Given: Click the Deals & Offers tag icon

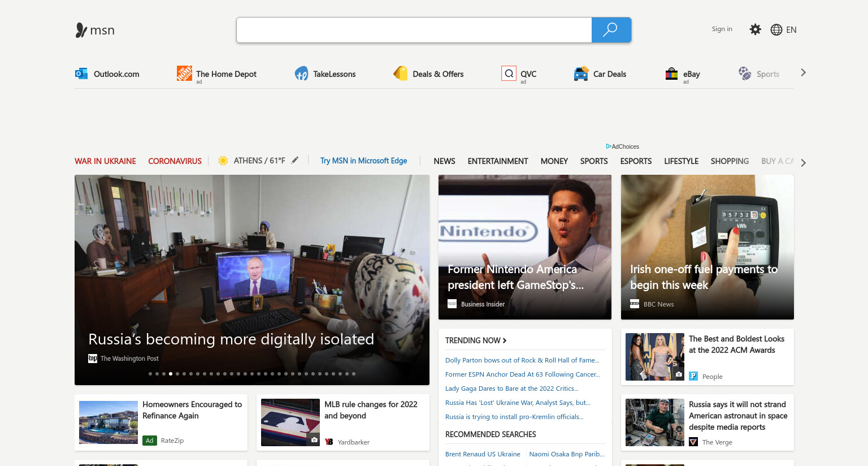Looking at the screenshot, I should click(x=401, y=74).
